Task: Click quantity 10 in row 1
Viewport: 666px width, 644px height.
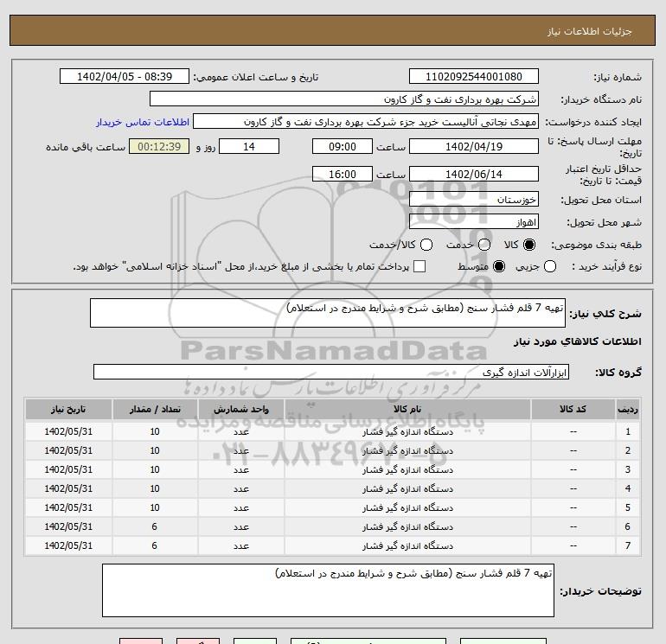Action: [155, 431]
